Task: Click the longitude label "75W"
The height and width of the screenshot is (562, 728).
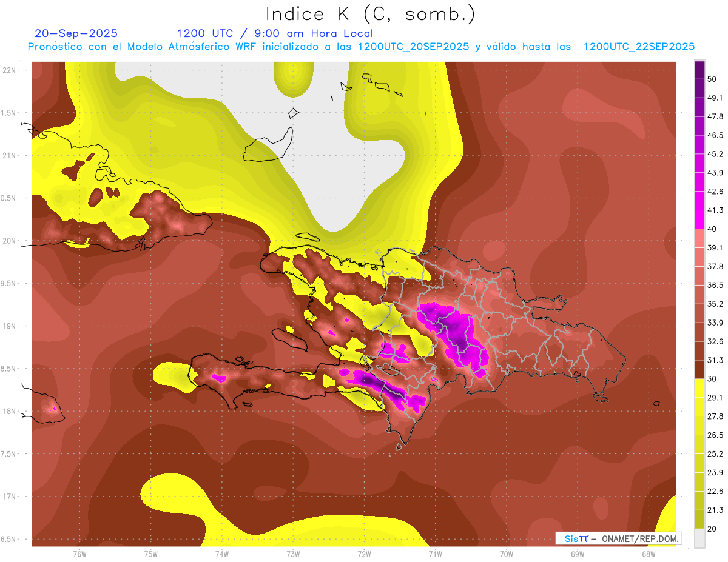Action: pyautogui.click(x=151, y=554)
